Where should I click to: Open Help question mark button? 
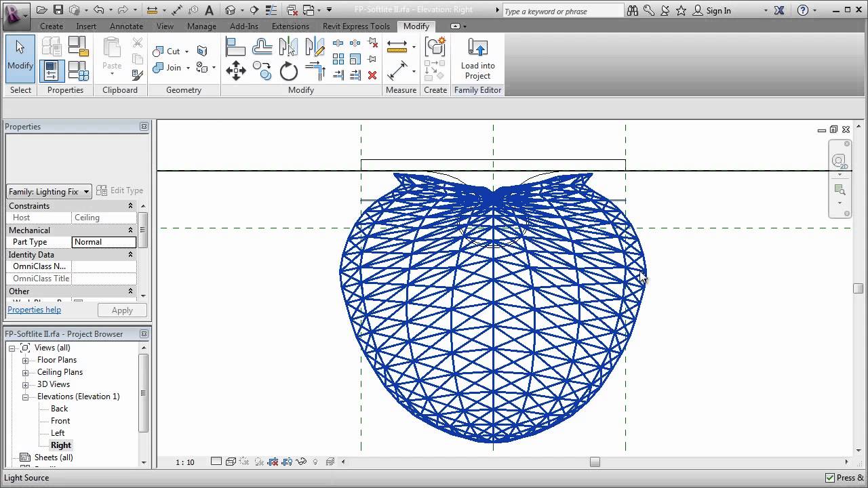coord(804,10)
